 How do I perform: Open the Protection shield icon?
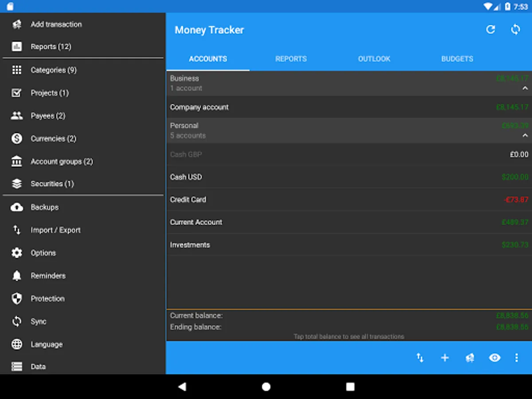pos(17,298)
